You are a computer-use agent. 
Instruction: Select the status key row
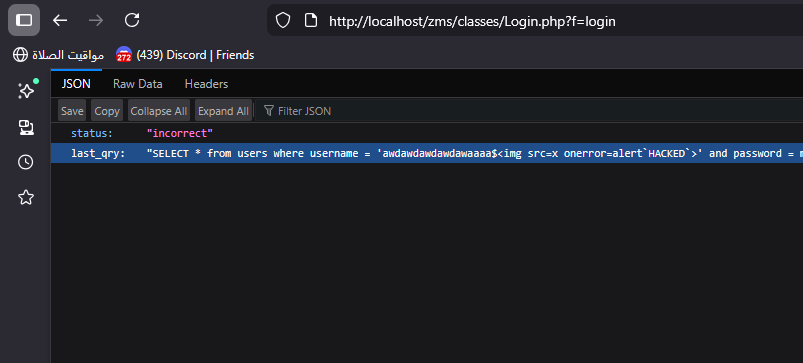tap(427, 134)
